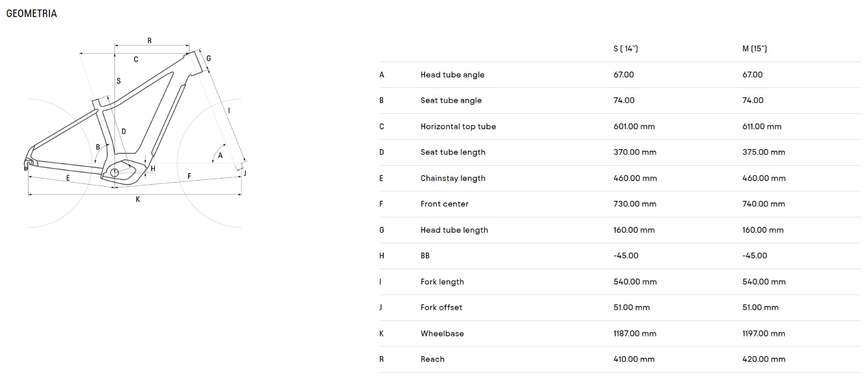
Task: Select the M (15") size column header
Action: click(755, 49)
